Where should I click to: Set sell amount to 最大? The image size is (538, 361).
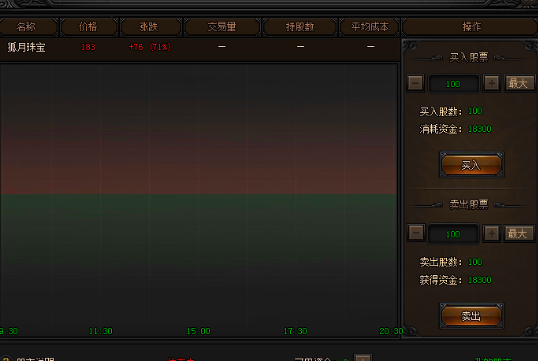coord(519,233)
